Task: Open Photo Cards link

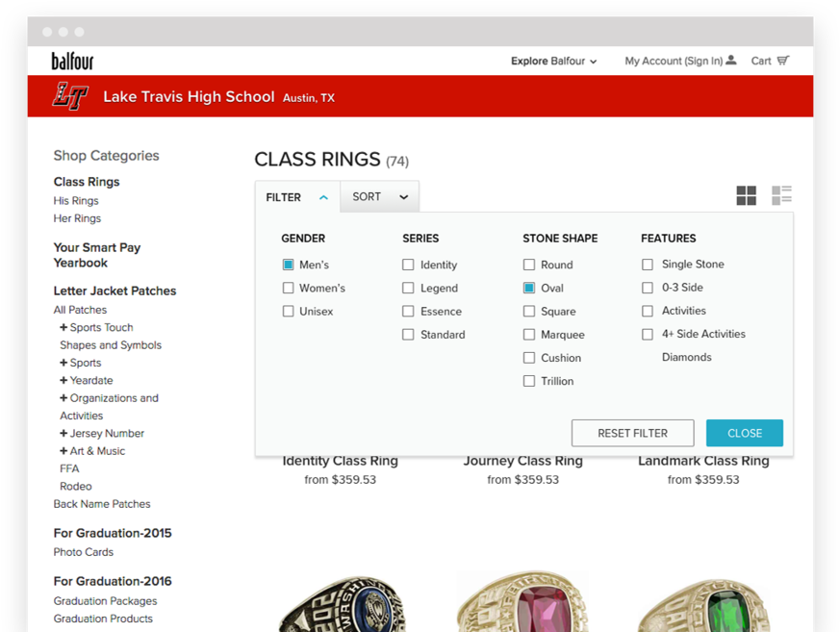Action: pyautogui.click(x=83, y=552)
